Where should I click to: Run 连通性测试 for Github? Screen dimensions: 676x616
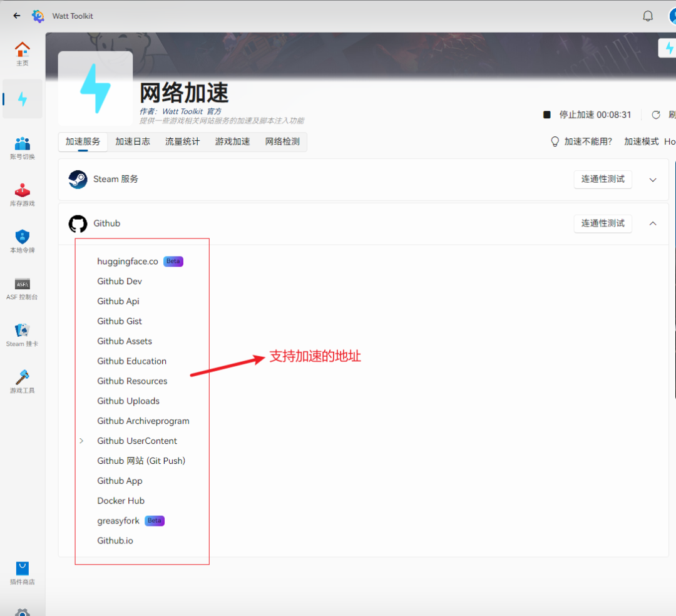[603, 223]
